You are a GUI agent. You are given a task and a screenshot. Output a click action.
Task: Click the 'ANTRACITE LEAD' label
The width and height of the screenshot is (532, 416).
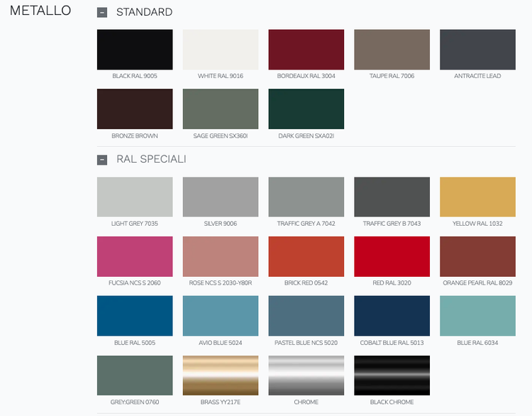point(477,76)
